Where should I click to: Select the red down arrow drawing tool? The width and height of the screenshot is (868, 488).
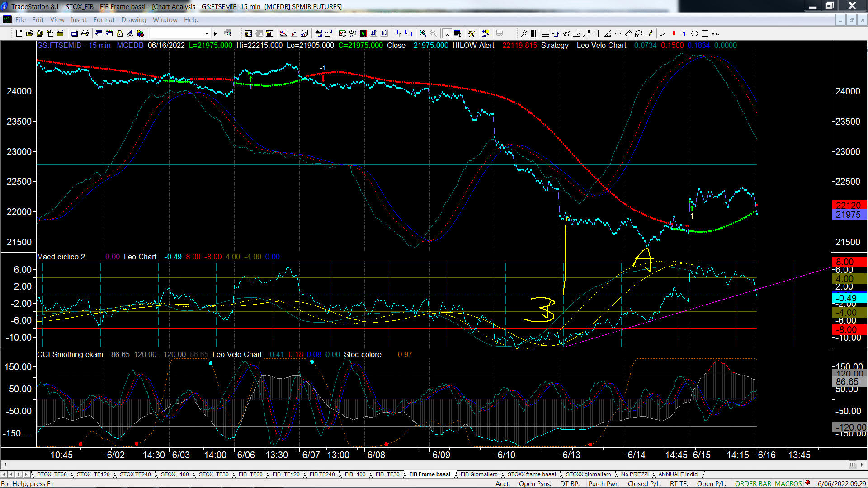tap(674, 33)
